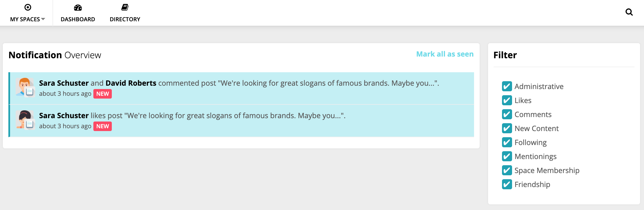Click post badge icon on likes notification avatar

click(x=30, y=124)
